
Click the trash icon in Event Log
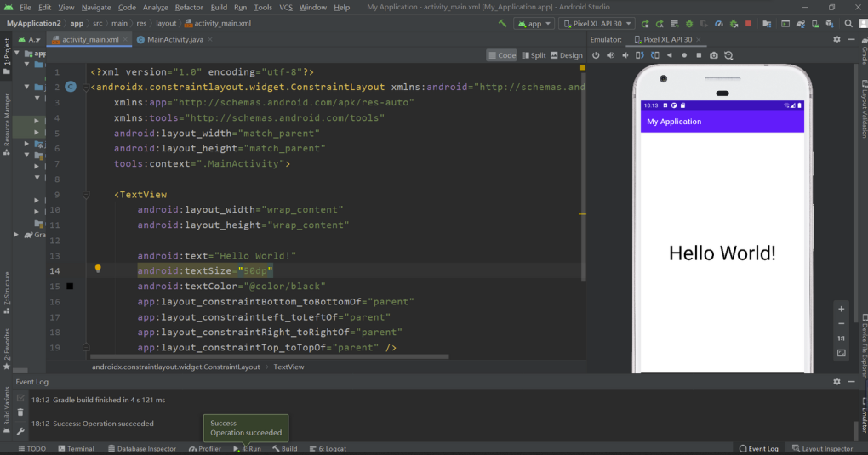20,412
